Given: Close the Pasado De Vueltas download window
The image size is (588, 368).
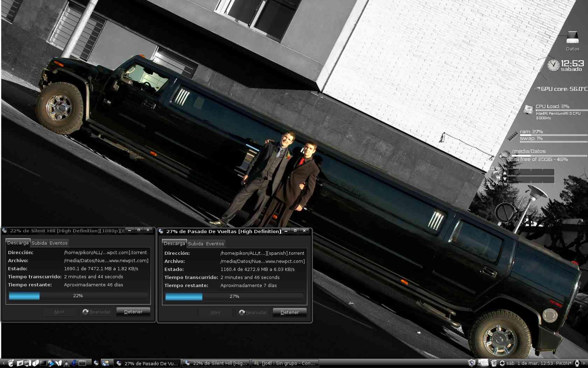Looking at the screenshot, I should pos(304,231).
